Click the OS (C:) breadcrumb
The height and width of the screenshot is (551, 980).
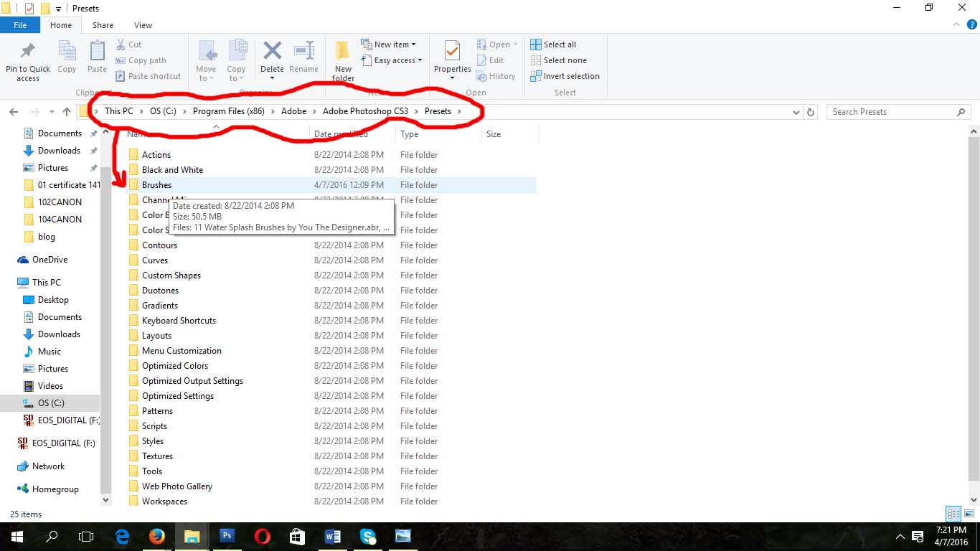164,111
